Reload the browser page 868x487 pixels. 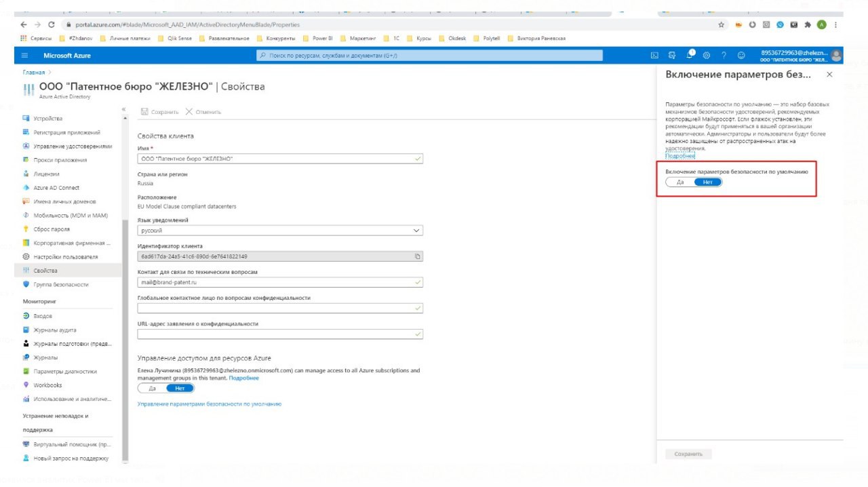tap(51, 24)
